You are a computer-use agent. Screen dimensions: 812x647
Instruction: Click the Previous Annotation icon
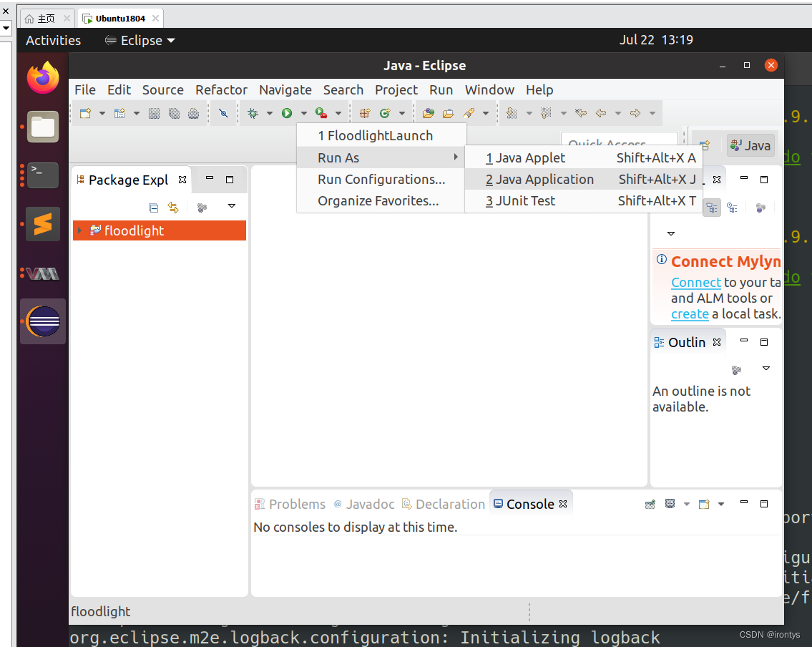pyautogui.click(x=546, y=113)
